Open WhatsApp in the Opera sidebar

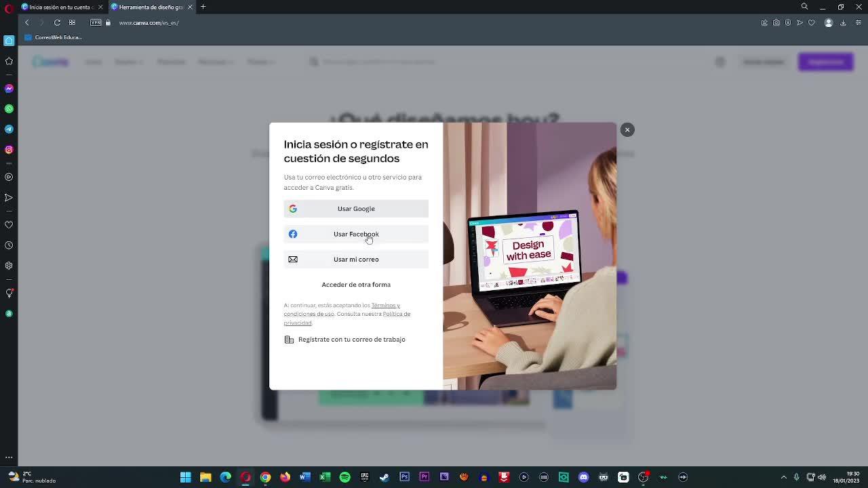[9, 108]
